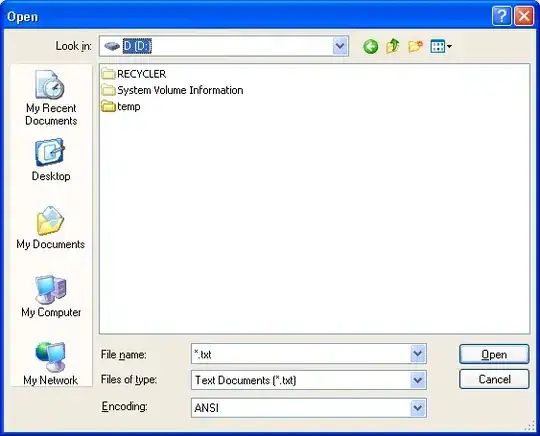Viewport: 540px width, 436px height.
Task: Click the System Volume Information name
Action: 180,90
